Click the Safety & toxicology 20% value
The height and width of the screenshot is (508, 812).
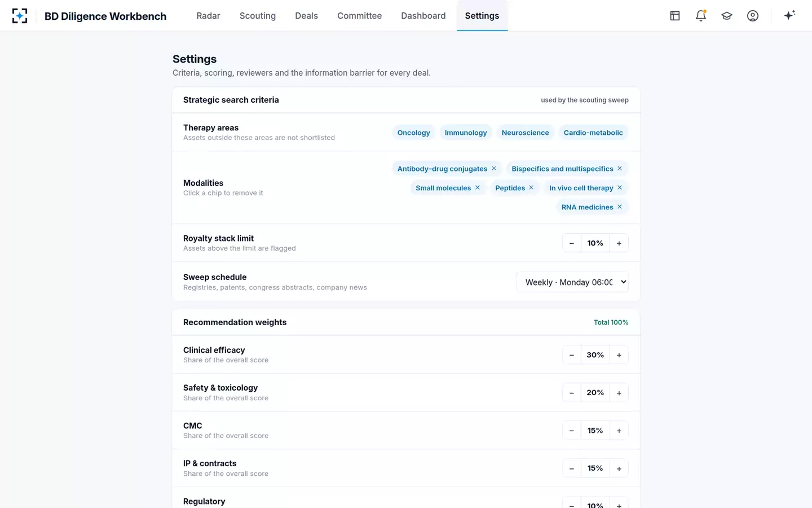595,393
